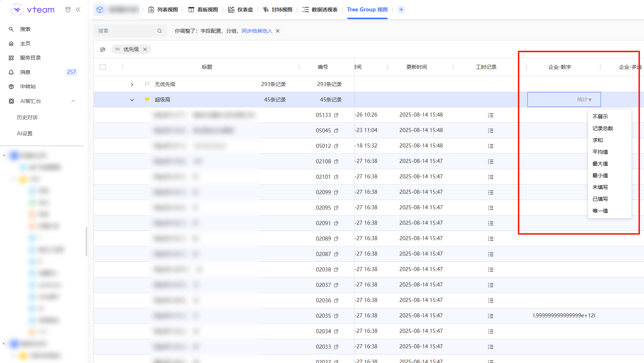Copy record number 02108
Viewport: 644px width, 363px height.
(x=336, y=161)
